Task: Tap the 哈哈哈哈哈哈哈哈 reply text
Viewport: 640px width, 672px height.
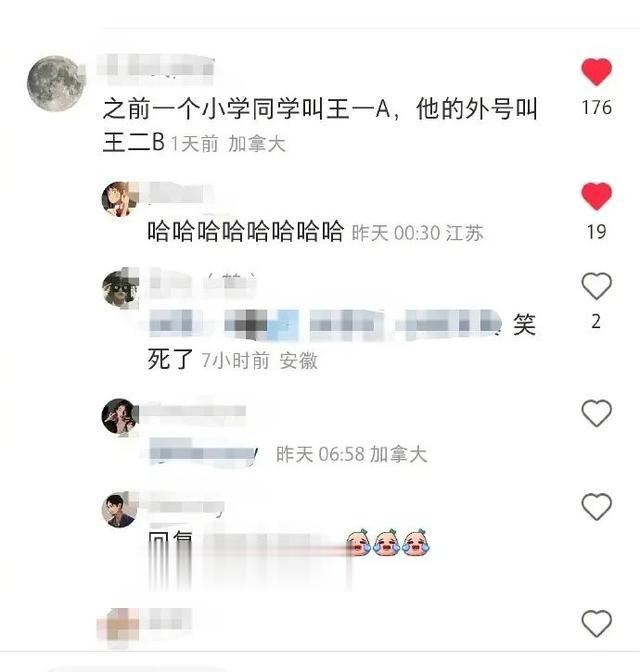Action: [246, 231]
